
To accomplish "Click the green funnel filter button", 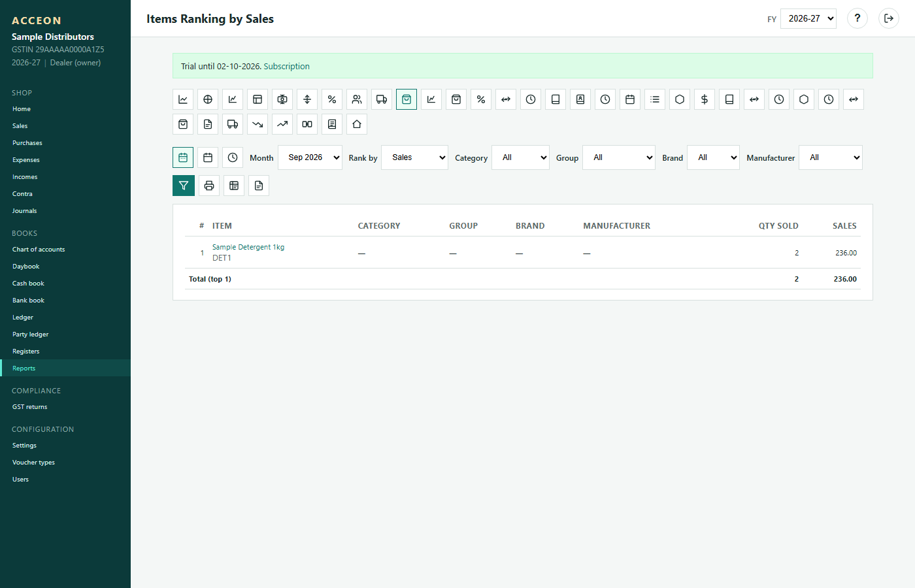I will (x=184, y=186).
